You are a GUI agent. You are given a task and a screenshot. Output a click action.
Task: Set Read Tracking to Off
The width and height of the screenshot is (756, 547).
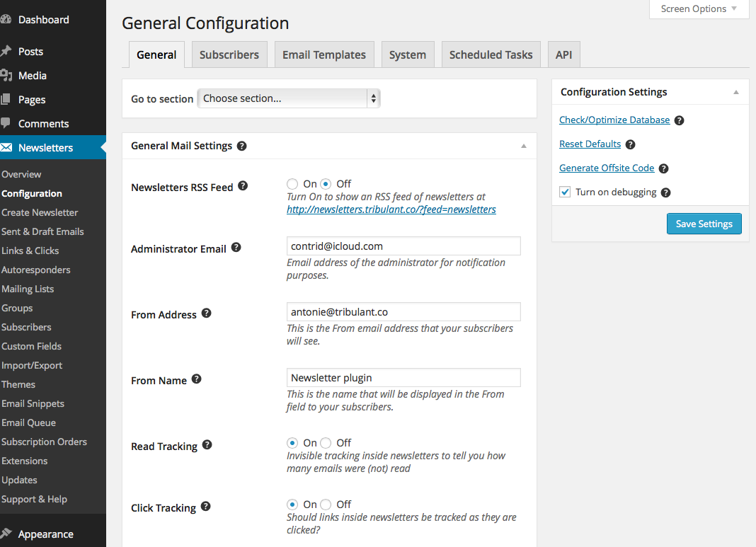point(326,443)
